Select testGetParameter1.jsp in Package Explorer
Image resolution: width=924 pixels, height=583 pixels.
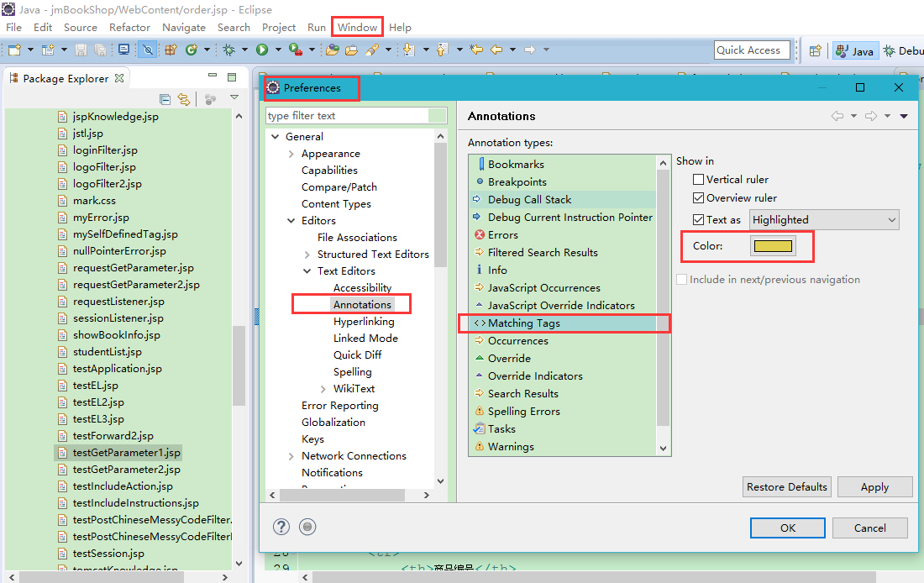click(119, 453)
